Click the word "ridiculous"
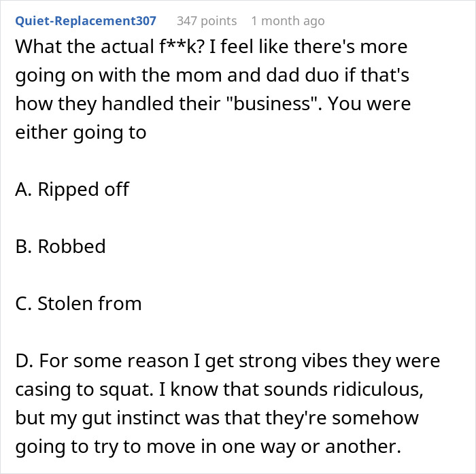 tap(375, 388)
